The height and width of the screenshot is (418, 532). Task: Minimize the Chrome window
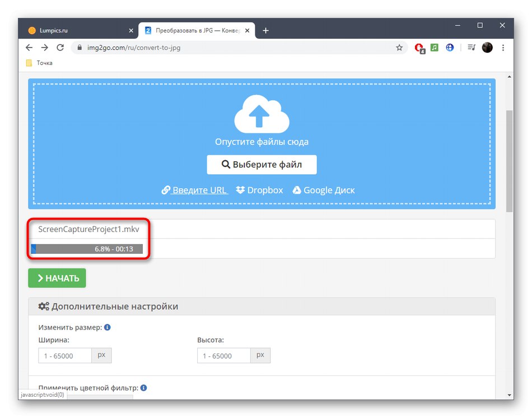tap(458, 25)
